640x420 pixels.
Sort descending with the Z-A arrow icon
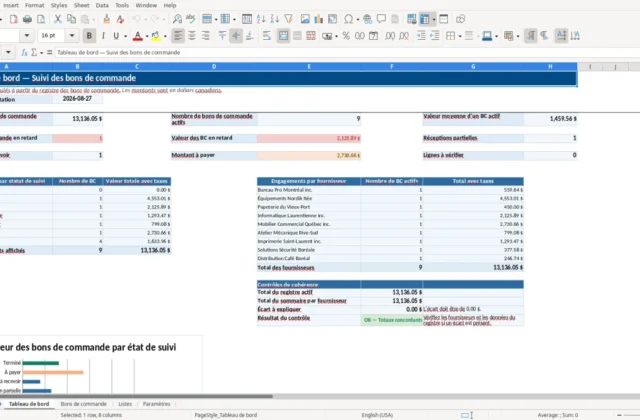click(x=275, y=19)
